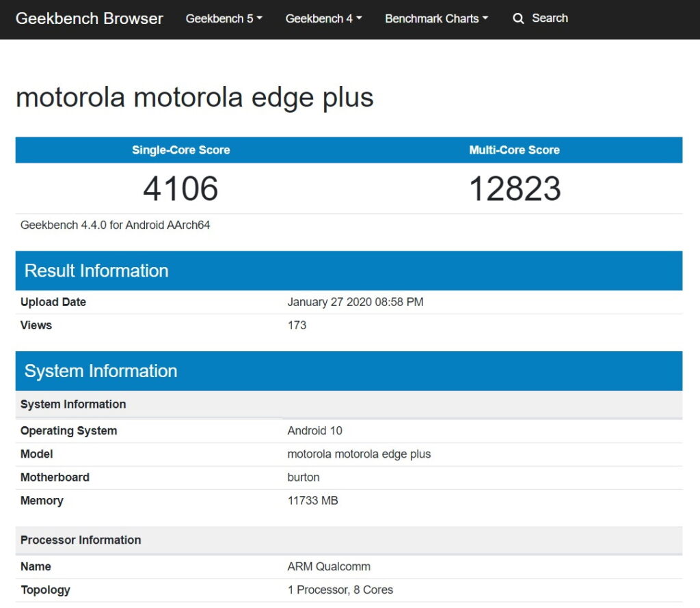Click the Geekbench 4.4.0 for Android AArch64 text
Screen dimensions: 700x608
(x=115, y=225)
